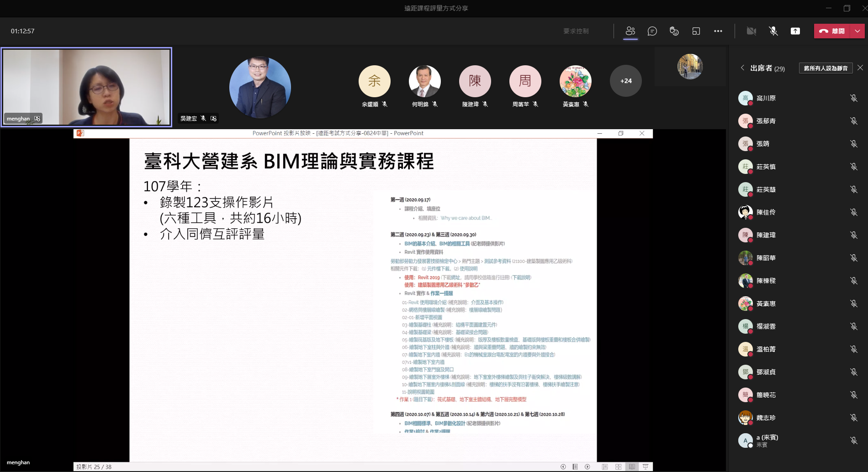Select 陳建瑋 avatar in top participant strip
868x472 pixels.
tap(475, 81)
